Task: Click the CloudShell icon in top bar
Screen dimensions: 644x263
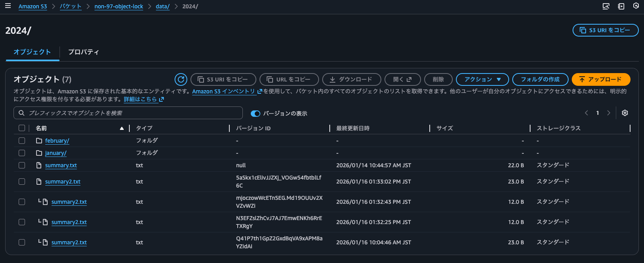Action: 606,6
